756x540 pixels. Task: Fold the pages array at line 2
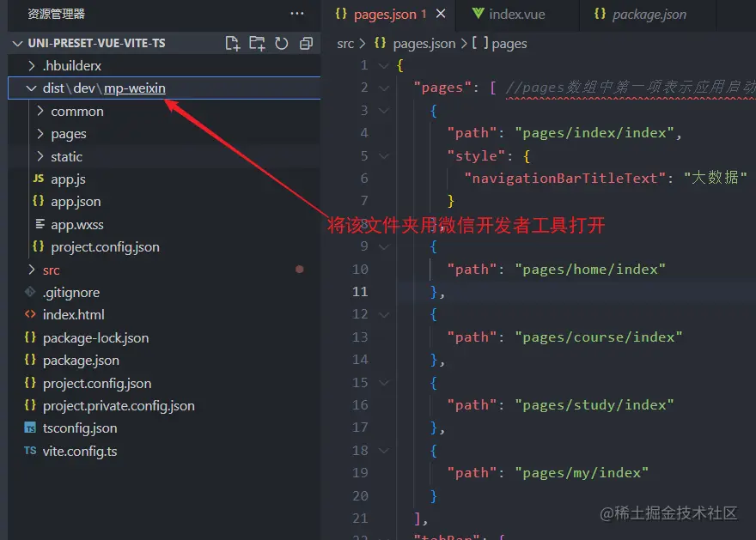click(384, 88)
